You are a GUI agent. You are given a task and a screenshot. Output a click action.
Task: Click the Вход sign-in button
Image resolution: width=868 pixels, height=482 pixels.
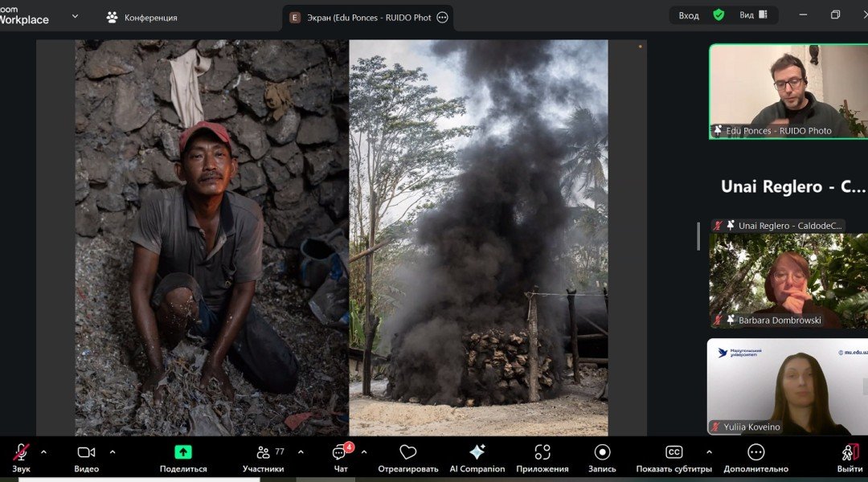point(689,15)
